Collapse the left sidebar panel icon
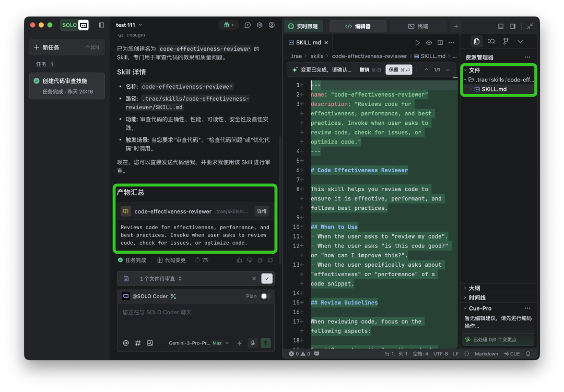The width and height of the screenshot is (564, 392). tap(101, 25)
